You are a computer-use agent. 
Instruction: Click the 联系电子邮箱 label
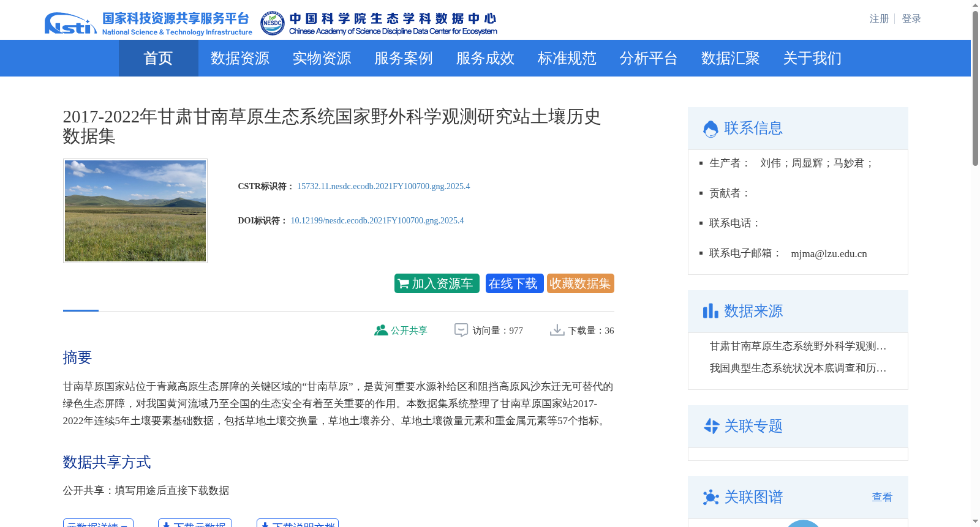[745, 253]
